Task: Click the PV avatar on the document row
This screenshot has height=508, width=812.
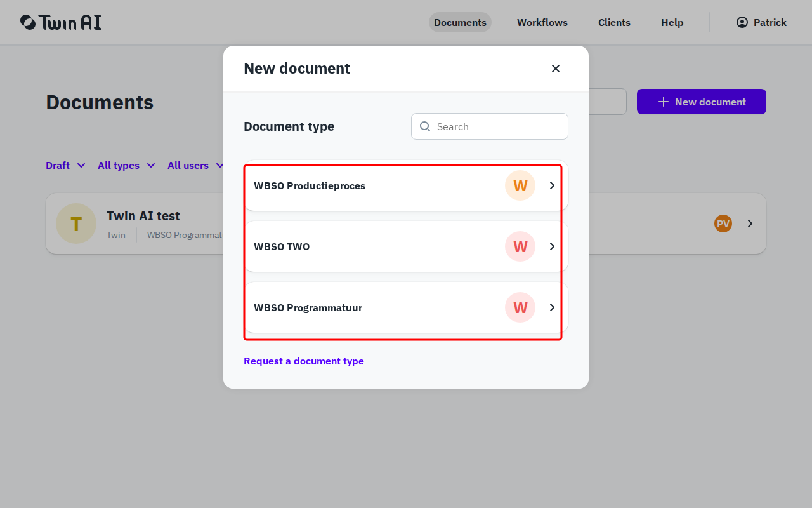Action: click(x=723, y=224)
